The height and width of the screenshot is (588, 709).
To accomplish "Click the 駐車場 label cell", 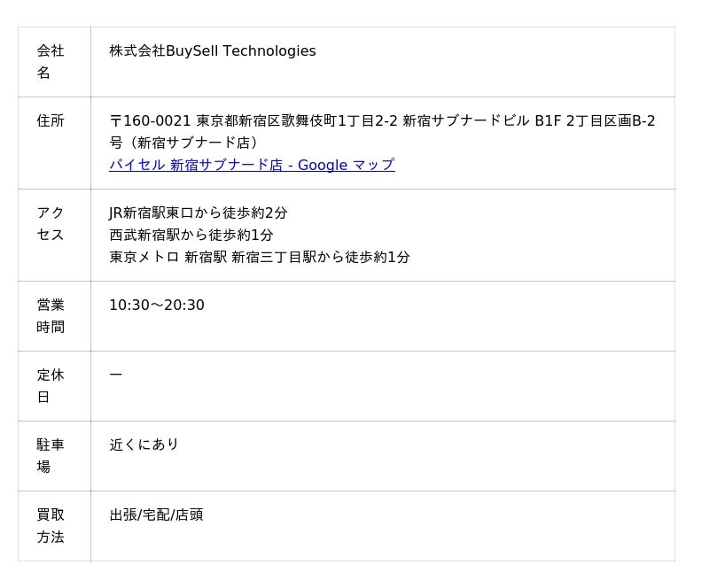I will pyautogui.click(x=54, y=456).
